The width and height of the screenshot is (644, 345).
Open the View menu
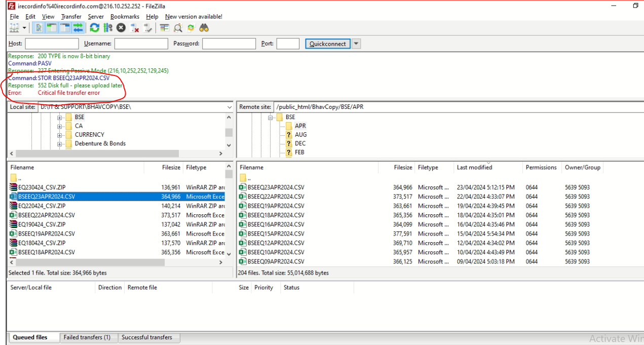[x=48, y=17]
